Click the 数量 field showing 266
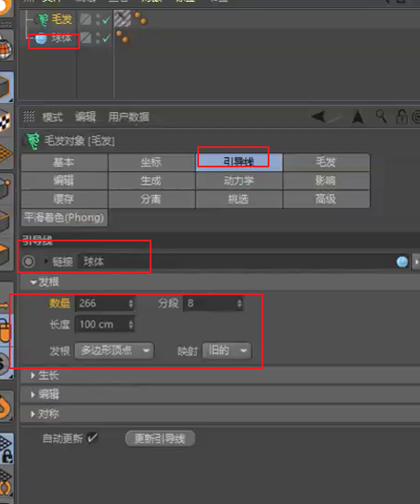 [101, 303]
